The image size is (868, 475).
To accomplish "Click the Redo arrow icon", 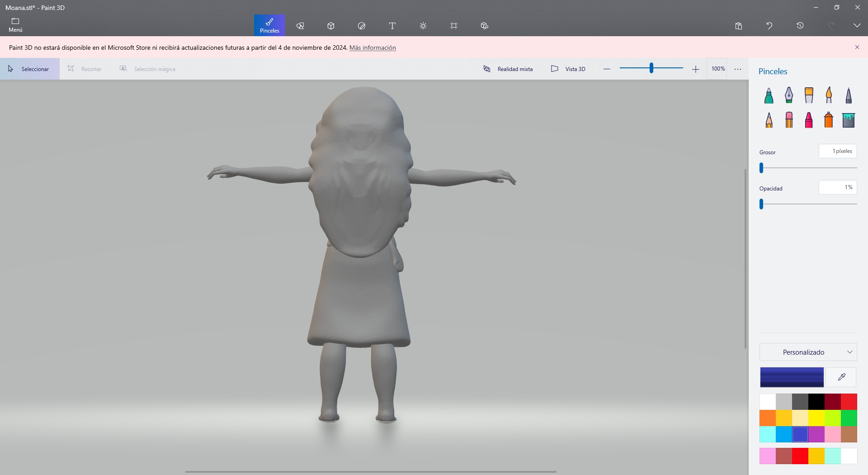I will click(x=831, y=26).
